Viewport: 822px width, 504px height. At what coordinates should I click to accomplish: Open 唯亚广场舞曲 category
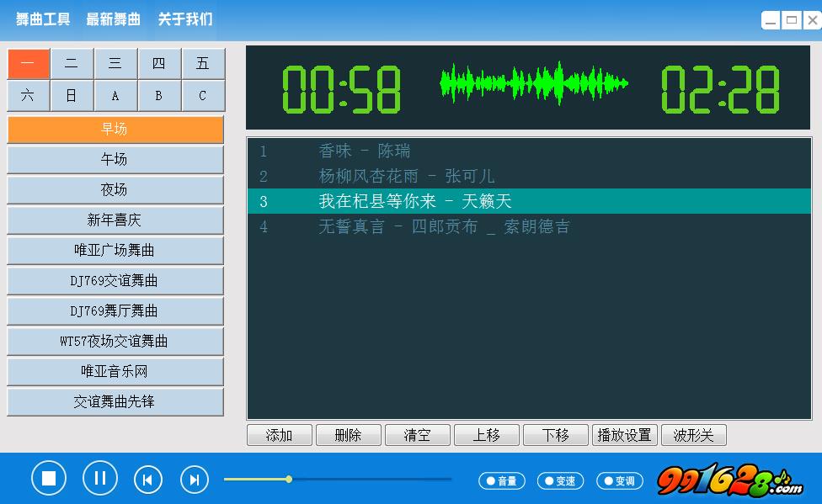click(115, 251)
